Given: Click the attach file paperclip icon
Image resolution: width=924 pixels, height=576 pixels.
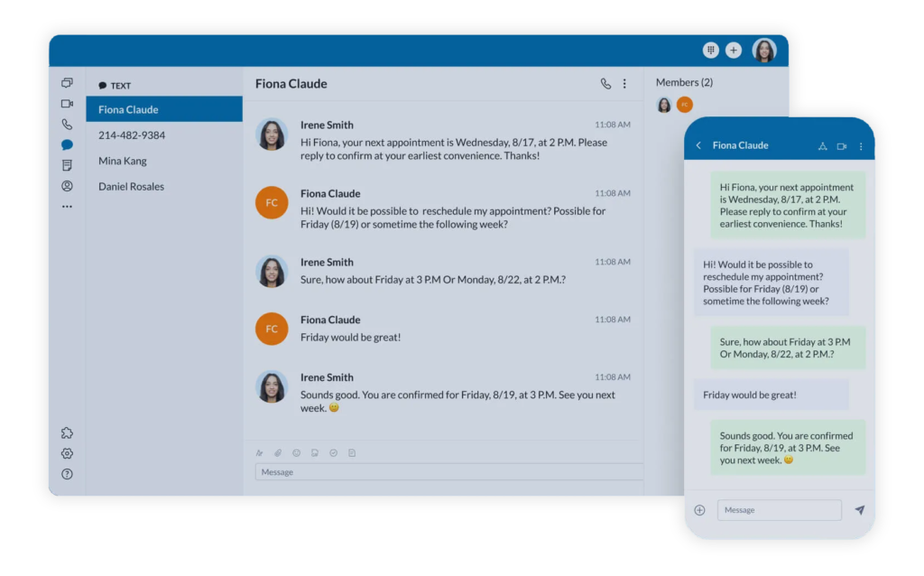Looking at the screenshot, I should click(x=278, y=453).
